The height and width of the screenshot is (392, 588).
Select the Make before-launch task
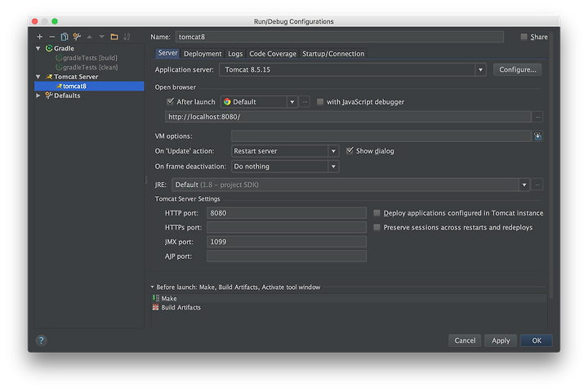pos(350,298)
